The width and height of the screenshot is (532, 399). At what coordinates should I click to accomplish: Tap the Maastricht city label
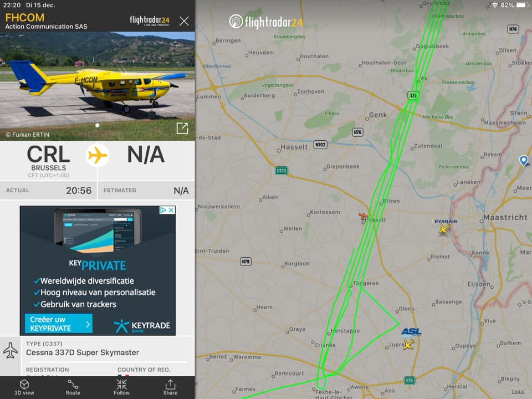(x=505, y=217)
